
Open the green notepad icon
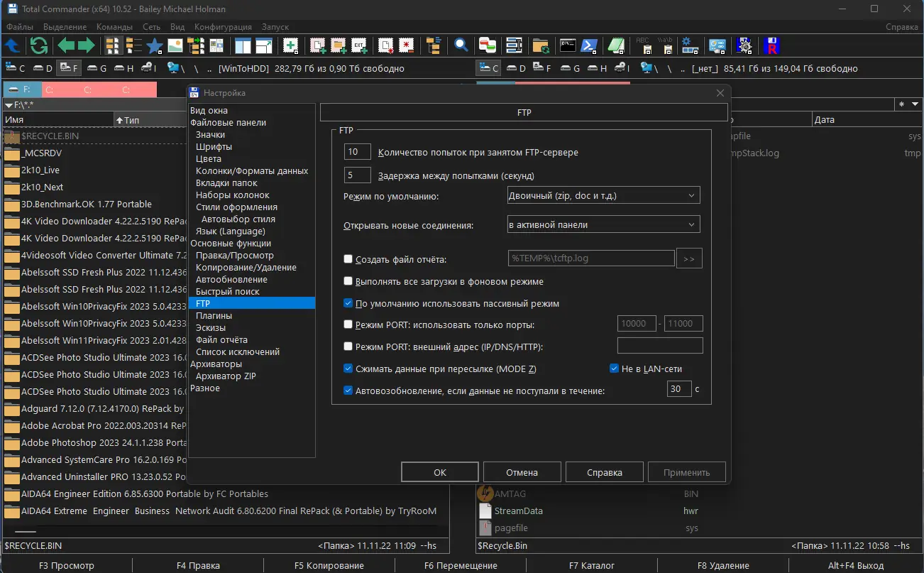point(616,46)
